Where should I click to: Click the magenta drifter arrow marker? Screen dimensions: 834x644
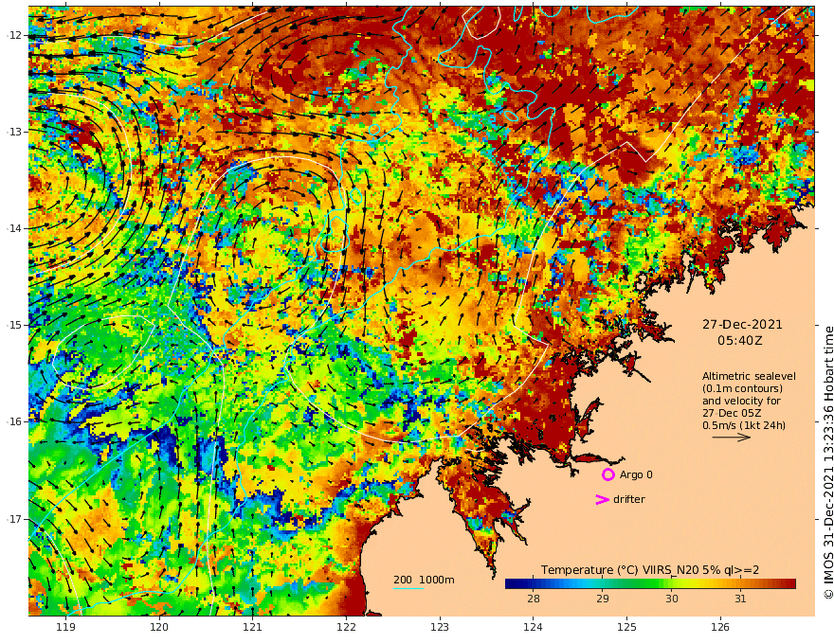(602, 499)
